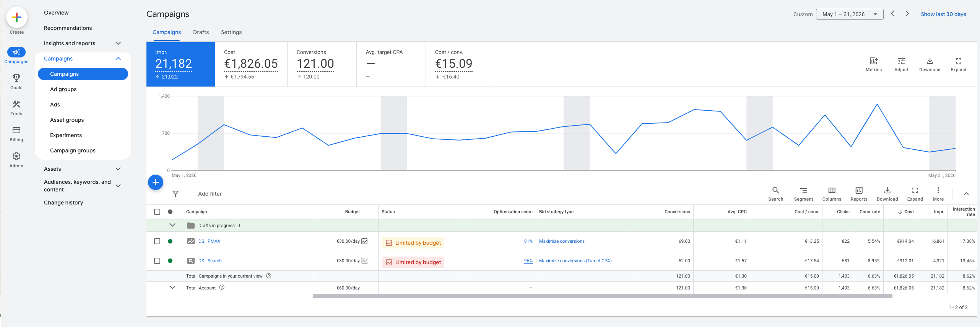This screenshot has height=327, width=980.
Task: Click Maximize conversions (Target CPA) strategy
Action: 575,261
